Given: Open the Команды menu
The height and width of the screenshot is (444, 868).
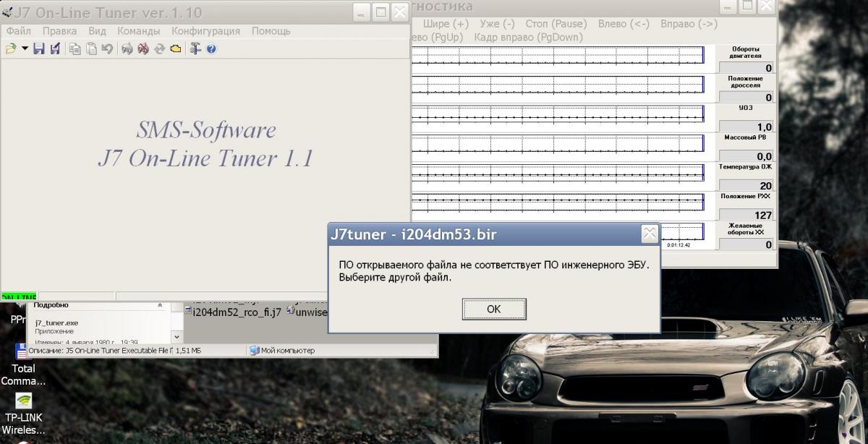Looking at the screenshot, I should coord(139,31).
